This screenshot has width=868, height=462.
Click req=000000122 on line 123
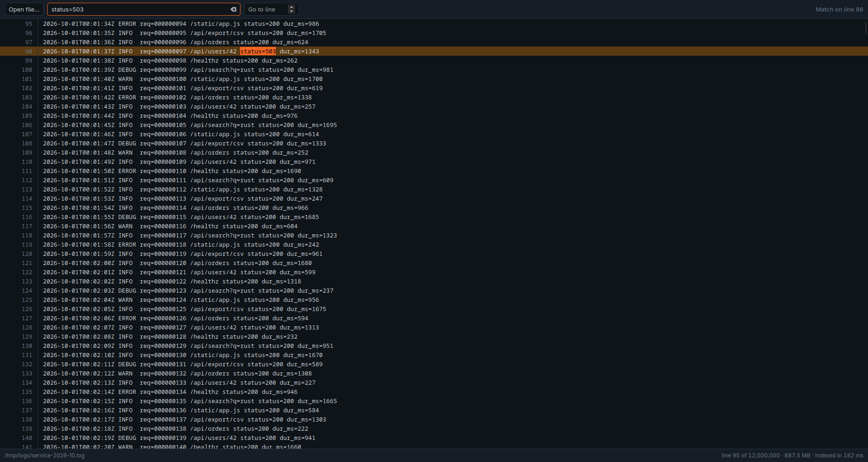pyautogui.click(x=163, y=282)
